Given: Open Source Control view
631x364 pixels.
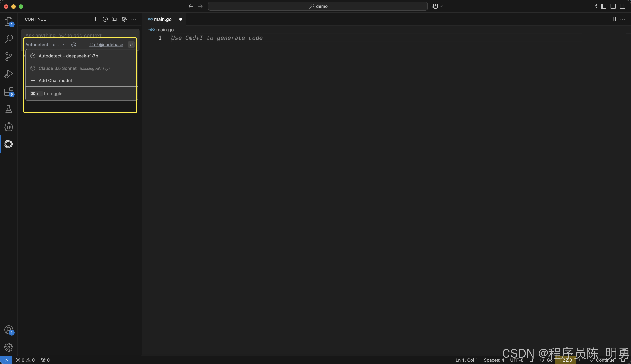Looking at the screenshot, I should [9, 56].
